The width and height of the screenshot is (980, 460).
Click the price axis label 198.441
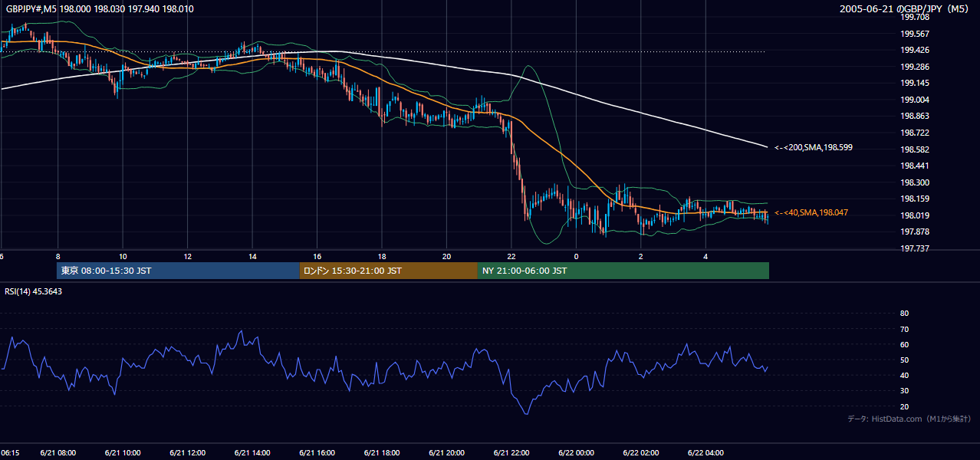(914, 166)
